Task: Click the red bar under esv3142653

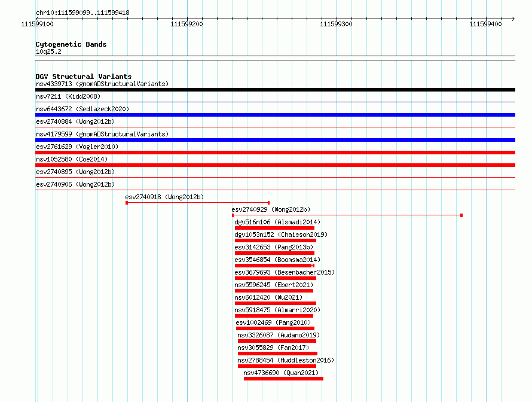Action: coord(274,253)
